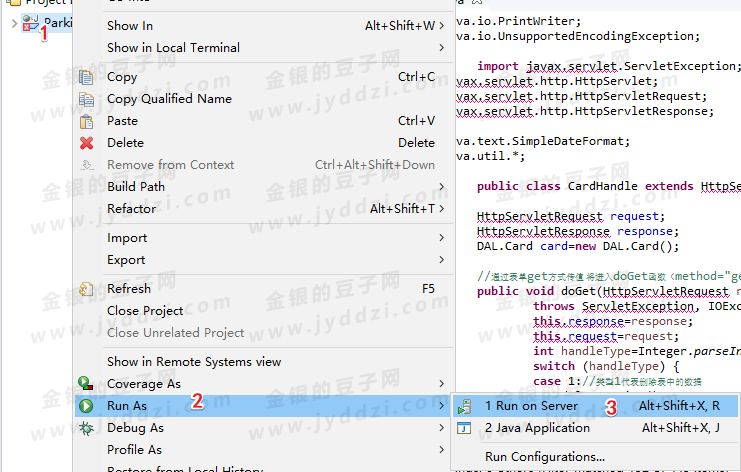Expand the Coverage As submenu arrow

(442, 384)
